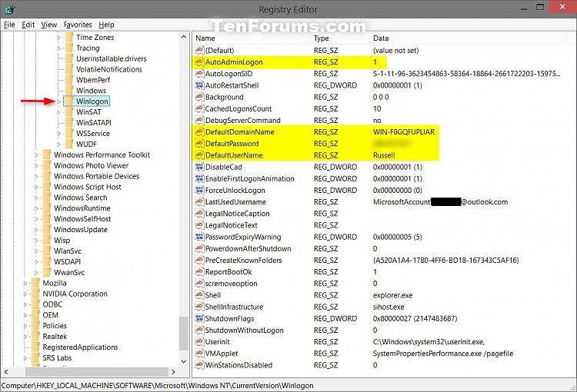Click the Userinit string value icon
This screenshot has height=392, width=577.
[x=199, y=341]
